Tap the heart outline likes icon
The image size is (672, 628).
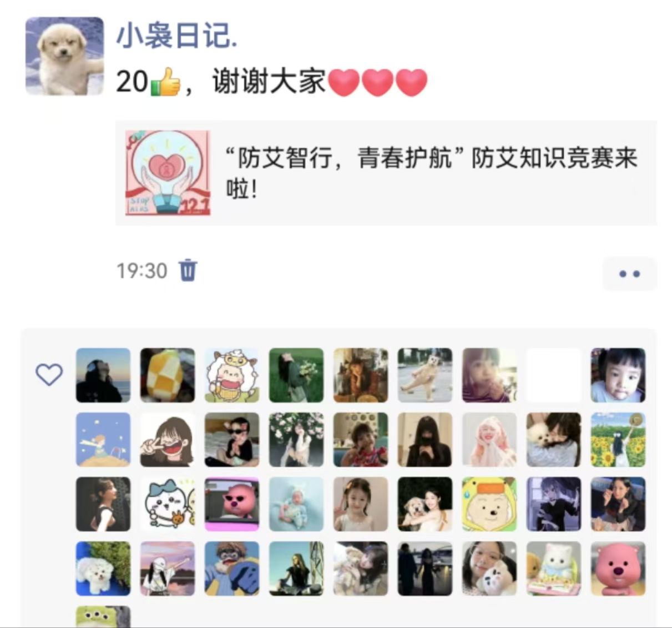(49, 375)
